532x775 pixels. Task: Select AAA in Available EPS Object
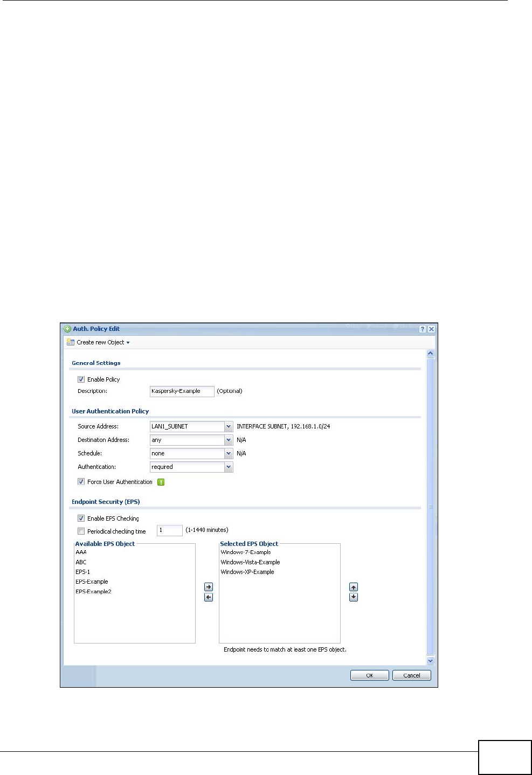coord(81,552)
